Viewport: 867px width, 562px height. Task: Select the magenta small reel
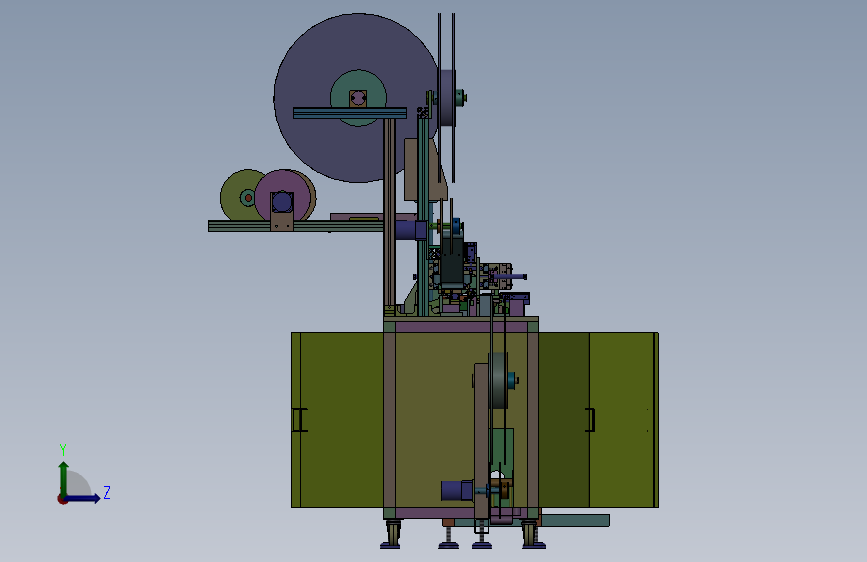coord(285,183)
